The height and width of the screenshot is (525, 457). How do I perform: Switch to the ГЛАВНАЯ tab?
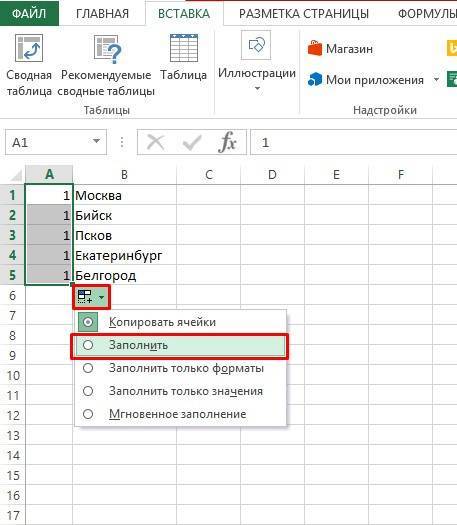pos(102,13)
